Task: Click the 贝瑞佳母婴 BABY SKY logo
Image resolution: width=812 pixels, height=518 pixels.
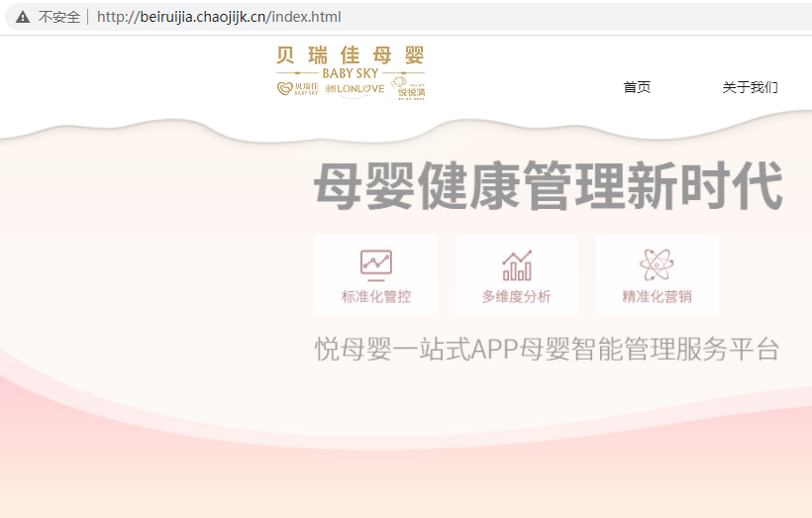Action: (351, 72)
